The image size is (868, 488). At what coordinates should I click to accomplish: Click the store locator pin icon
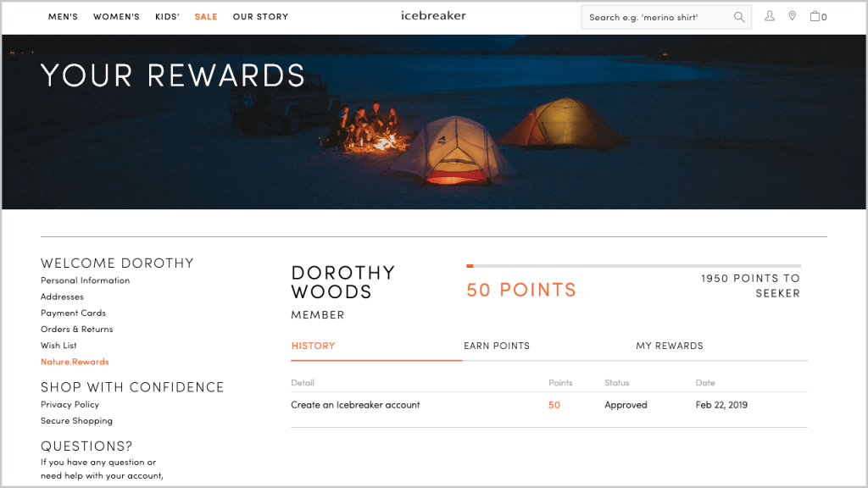(x=793, y=16)
